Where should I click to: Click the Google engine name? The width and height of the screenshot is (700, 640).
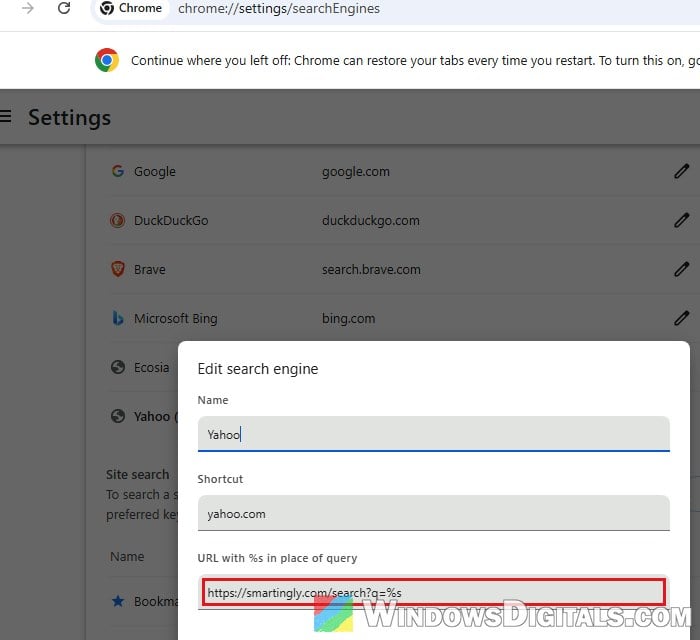click(155, 171)
